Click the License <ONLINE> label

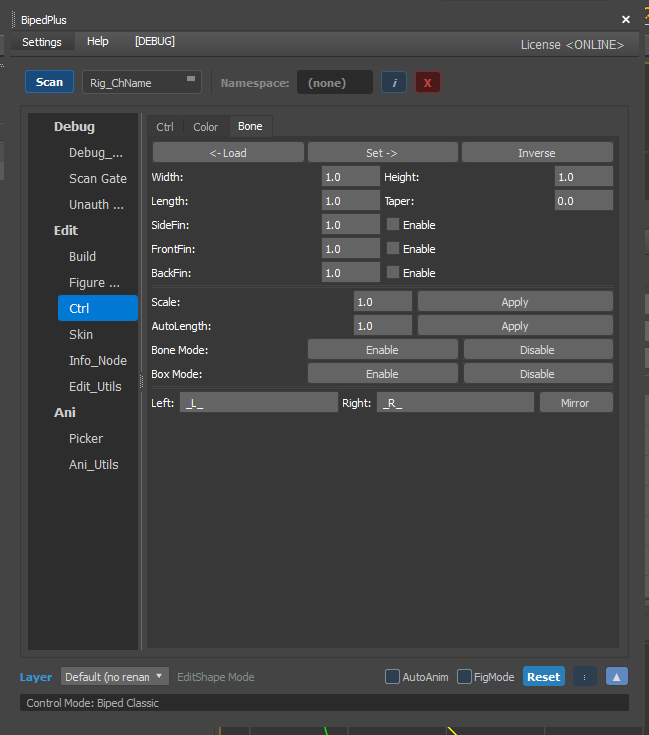tap(572, 45)
